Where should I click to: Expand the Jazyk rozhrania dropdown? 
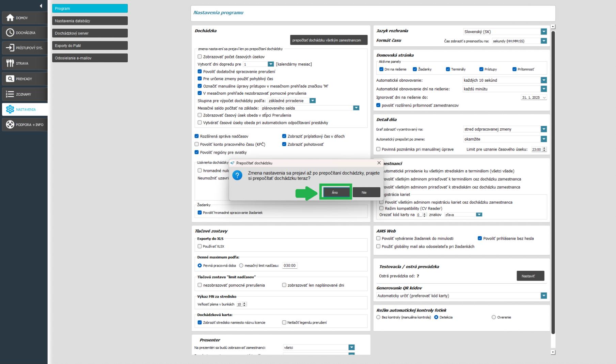coord(543,32)
